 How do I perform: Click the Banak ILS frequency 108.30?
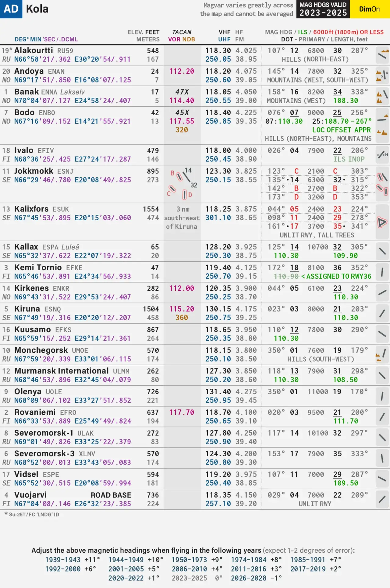346,101
